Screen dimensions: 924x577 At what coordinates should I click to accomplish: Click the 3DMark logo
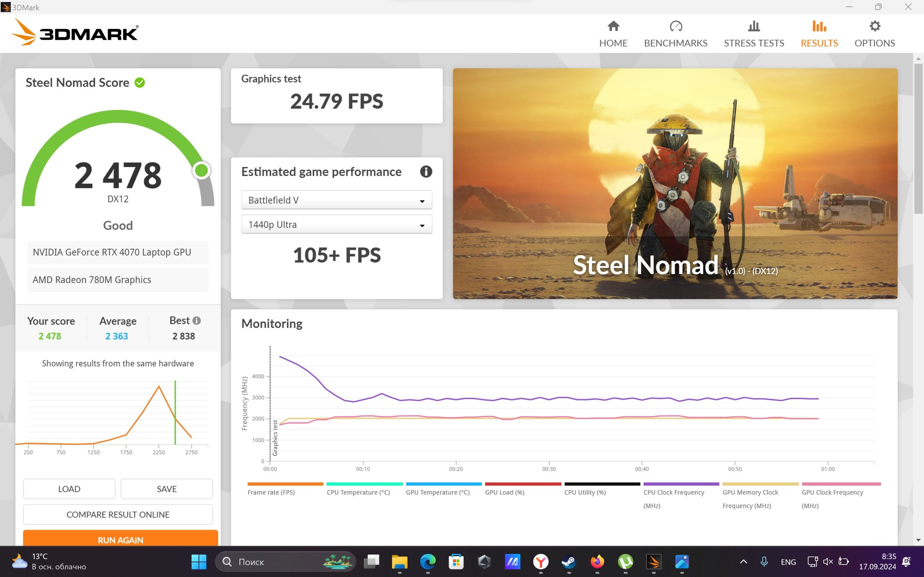click(x=75, y=32)
